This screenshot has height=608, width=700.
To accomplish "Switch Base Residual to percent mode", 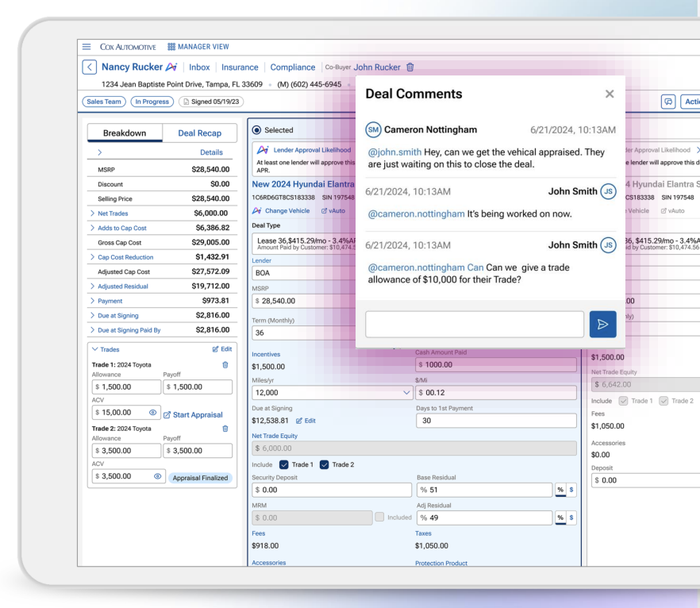I will click(560, 490).
